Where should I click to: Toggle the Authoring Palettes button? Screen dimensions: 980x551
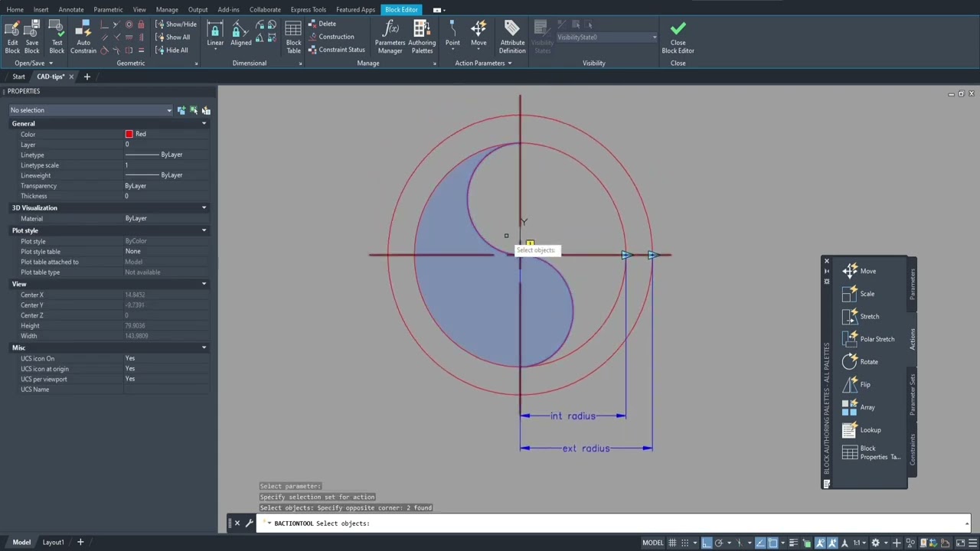tap(422, 37)
